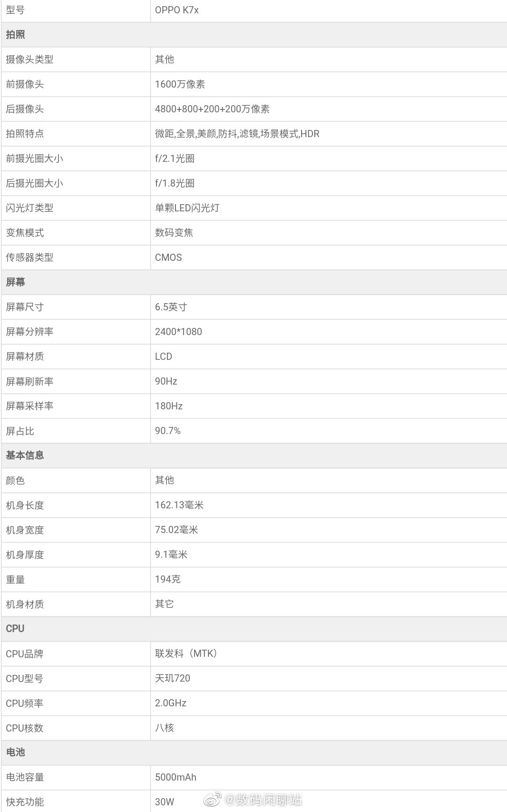Click the '拍照特点' label

click(25, 134)
